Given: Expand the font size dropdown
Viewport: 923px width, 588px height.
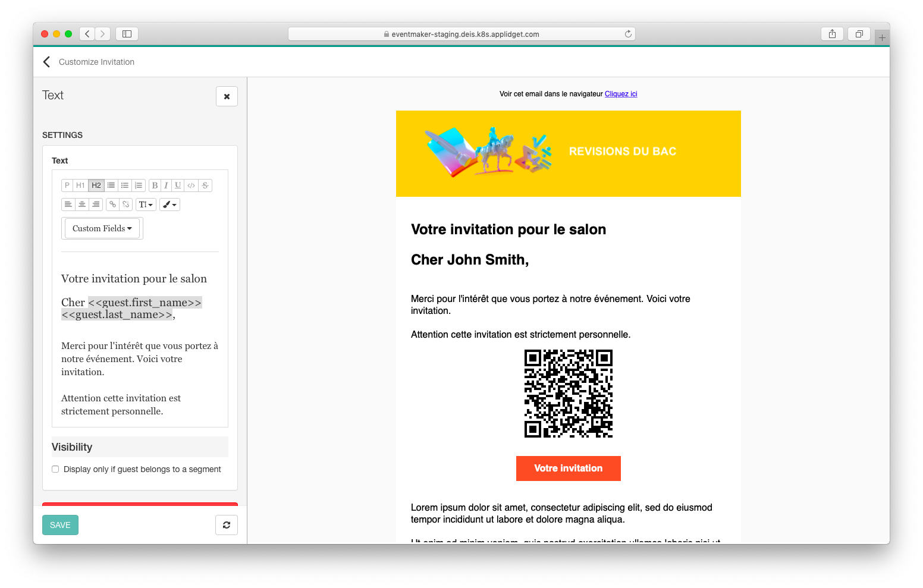Looking at the screenshot, I should point(146,205).
